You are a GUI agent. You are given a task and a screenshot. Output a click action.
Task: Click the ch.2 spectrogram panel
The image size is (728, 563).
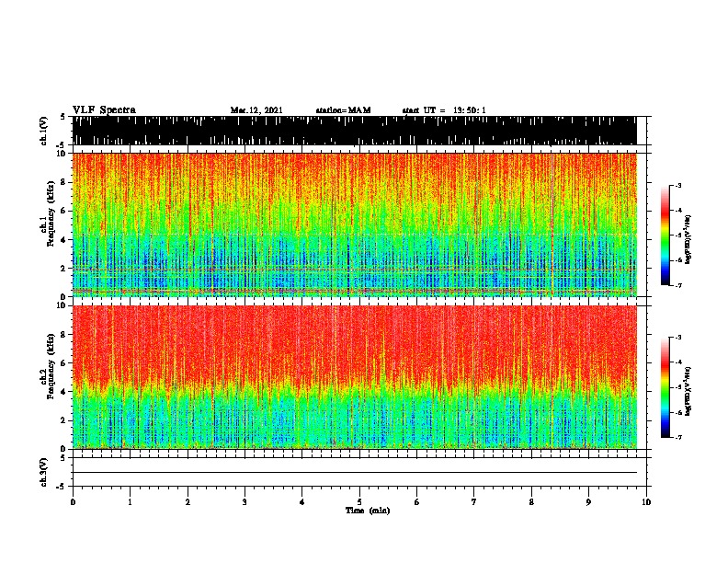[x=354, y=377]
